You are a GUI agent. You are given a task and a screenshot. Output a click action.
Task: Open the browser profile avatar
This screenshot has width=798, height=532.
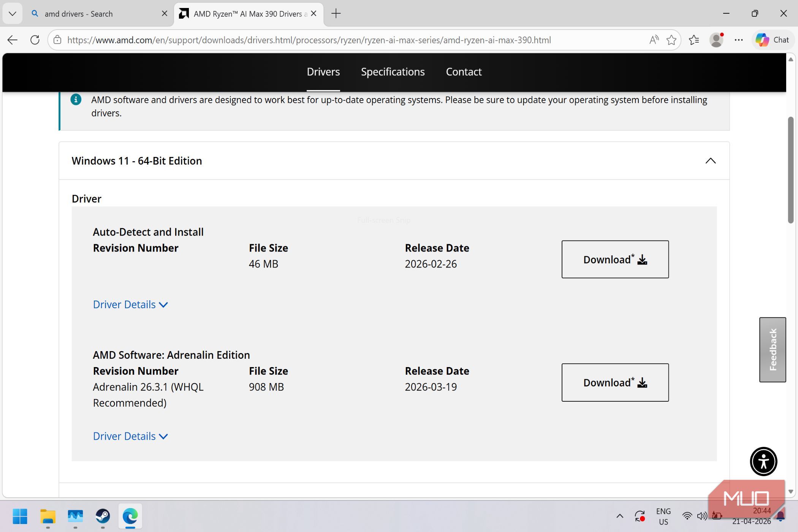click(x=716, y=40)
